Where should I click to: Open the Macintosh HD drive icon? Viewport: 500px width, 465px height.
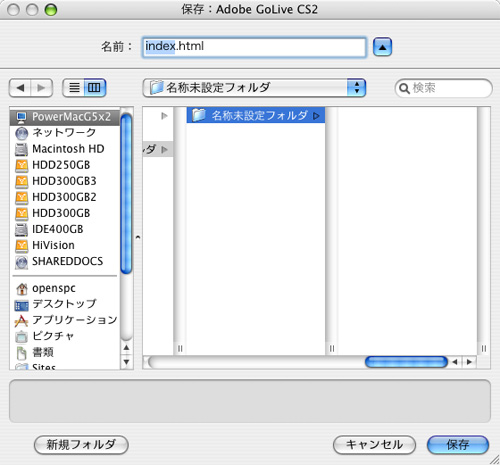(22, 149)
